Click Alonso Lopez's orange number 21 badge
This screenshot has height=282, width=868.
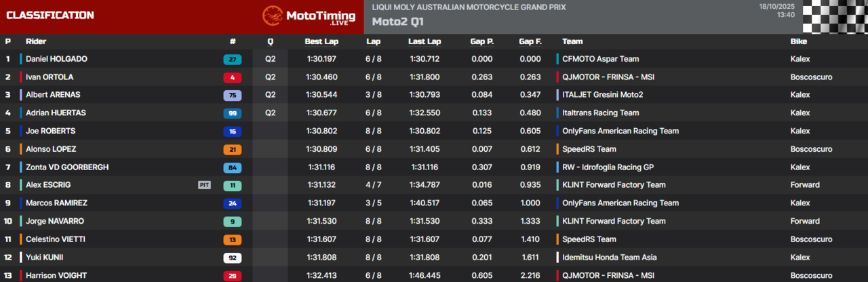pos(232,149)
